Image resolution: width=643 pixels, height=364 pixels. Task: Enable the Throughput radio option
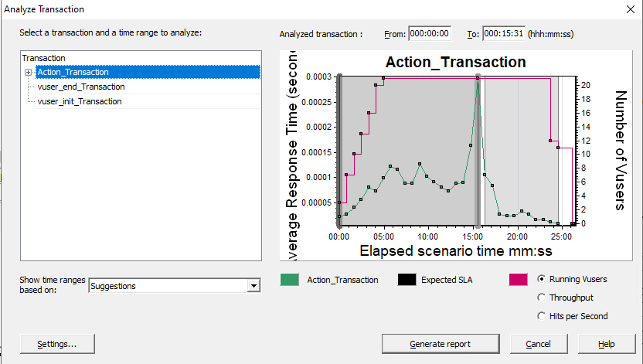[541, 297]
